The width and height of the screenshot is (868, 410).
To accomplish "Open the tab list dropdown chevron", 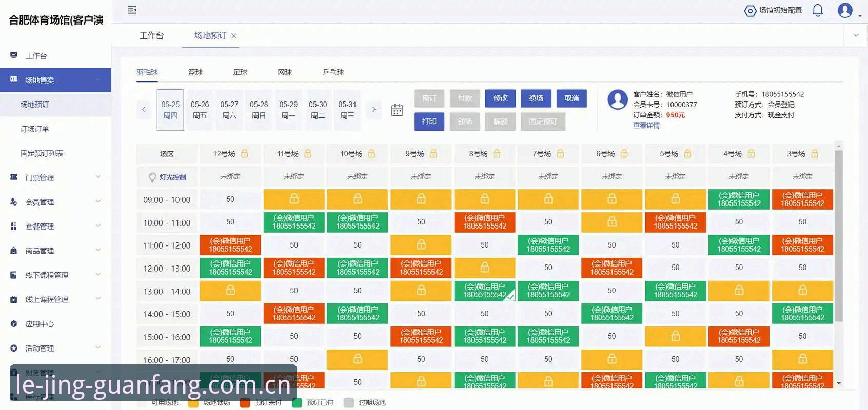I will [856, 35].
